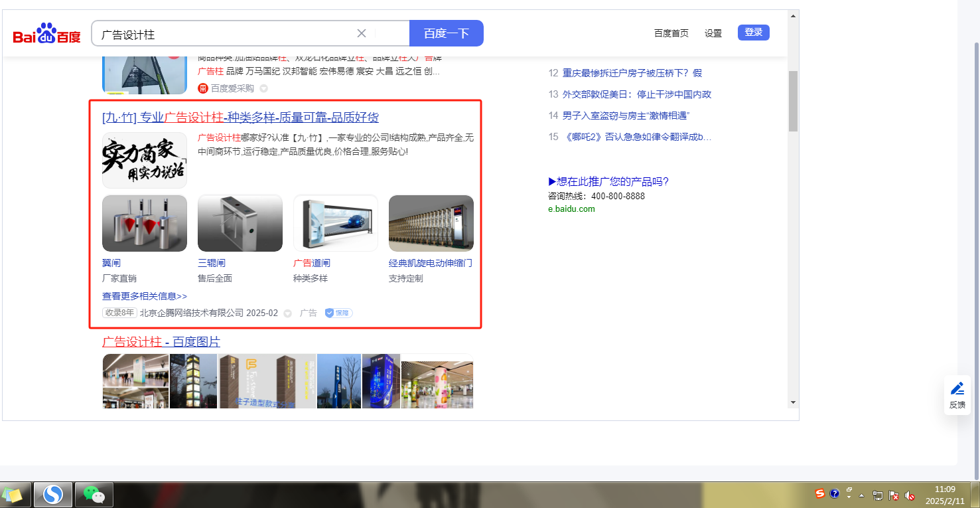The image size is (980, 508).
Task: Click the 反馈 feedback pencil icon
Action: coord(957,388)
